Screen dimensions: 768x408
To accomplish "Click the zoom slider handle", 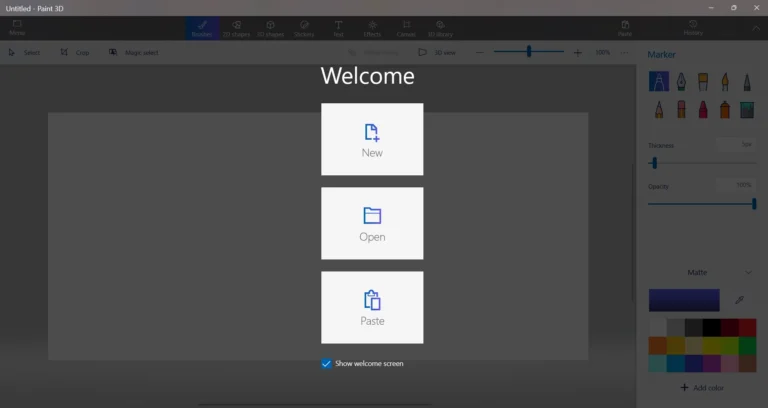I will point(529,51).
